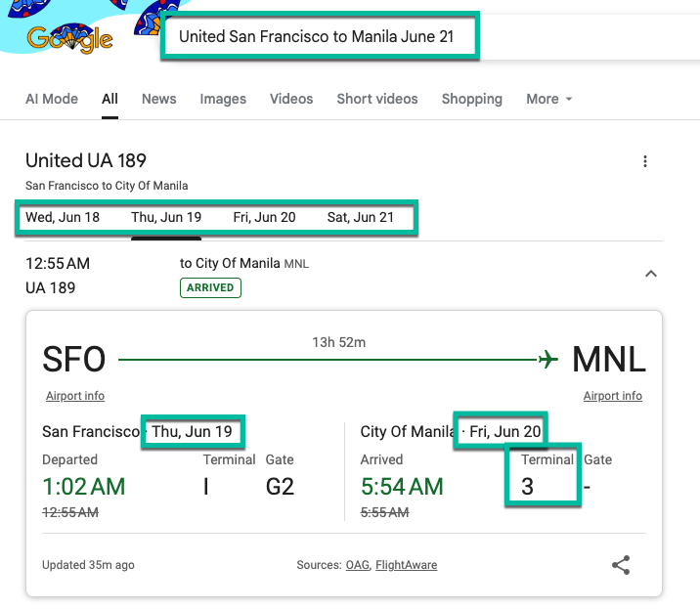700x609 pixels.
Task: Click the MNL airport code in card
Action: (x=609, y=359)
